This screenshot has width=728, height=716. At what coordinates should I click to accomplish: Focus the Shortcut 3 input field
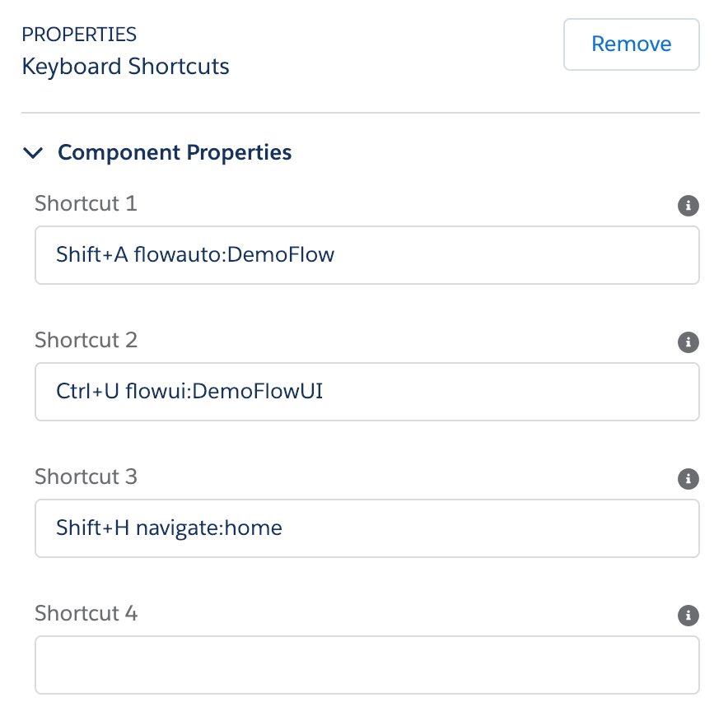366,528
